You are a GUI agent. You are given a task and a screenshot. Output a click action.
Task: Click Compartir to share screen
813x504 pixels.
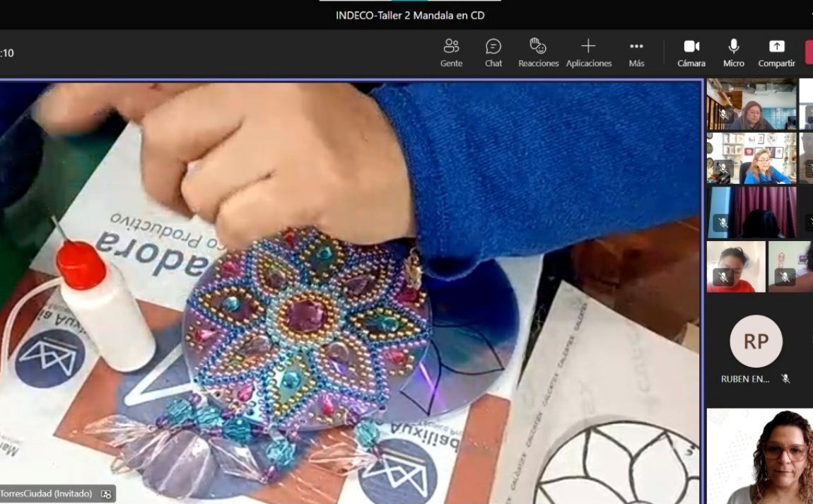click(x=776, y=52)
